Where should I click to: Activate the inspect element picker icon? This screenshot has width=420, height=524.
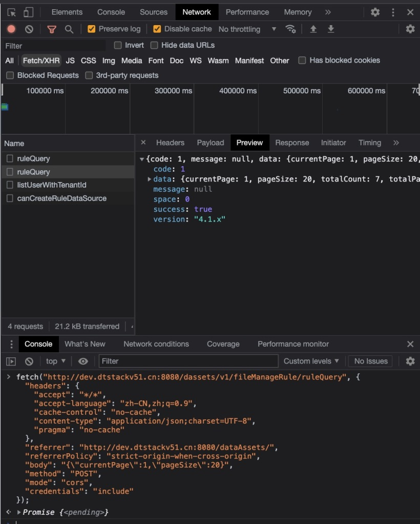(12, 12)
